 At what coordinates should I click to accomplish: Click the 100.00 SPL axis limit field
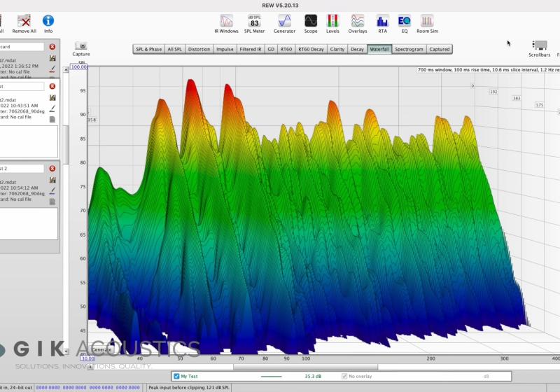point(78,67)
